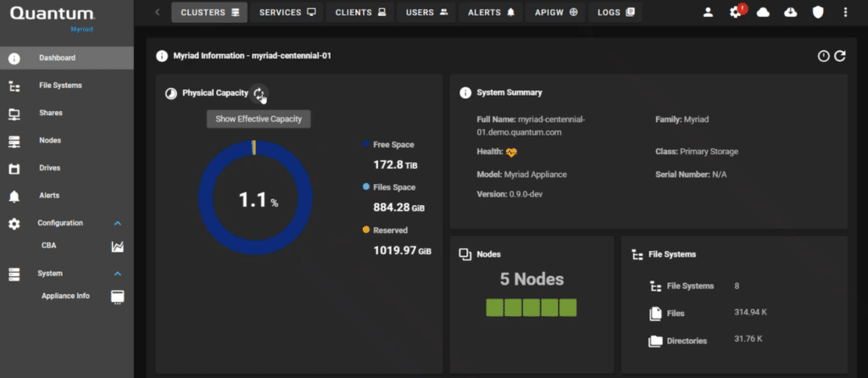Click the power icon in Myriad Information

824,56
